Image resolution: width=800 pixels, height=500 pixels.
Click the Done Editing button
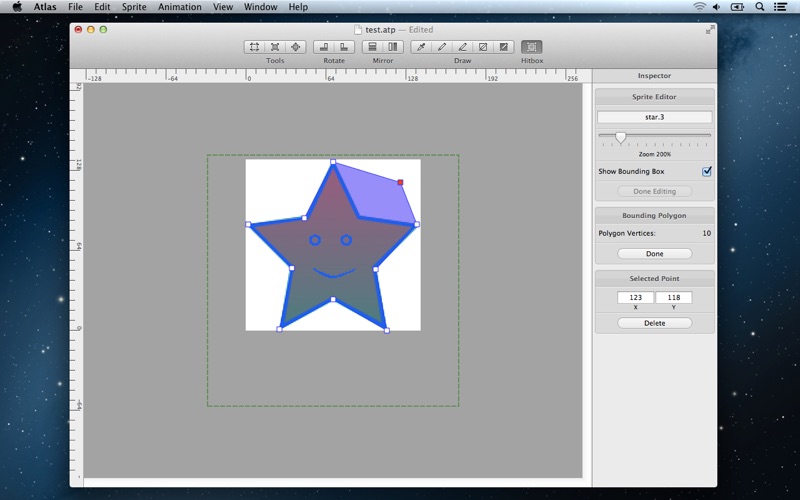[655, 191]
